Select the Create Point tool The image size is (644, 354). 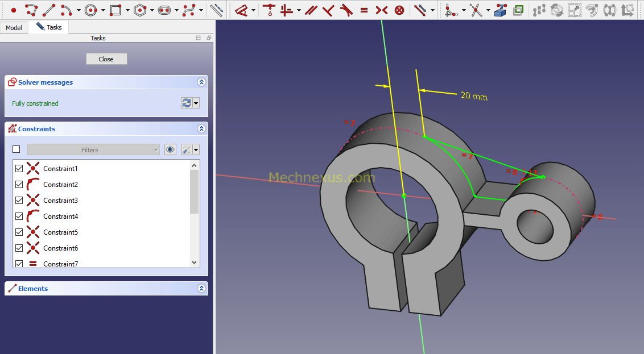coord(14,10)
